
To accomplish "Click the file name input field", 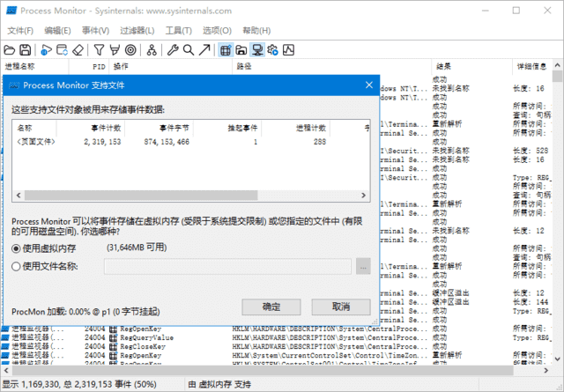I will tap(227, 267).
